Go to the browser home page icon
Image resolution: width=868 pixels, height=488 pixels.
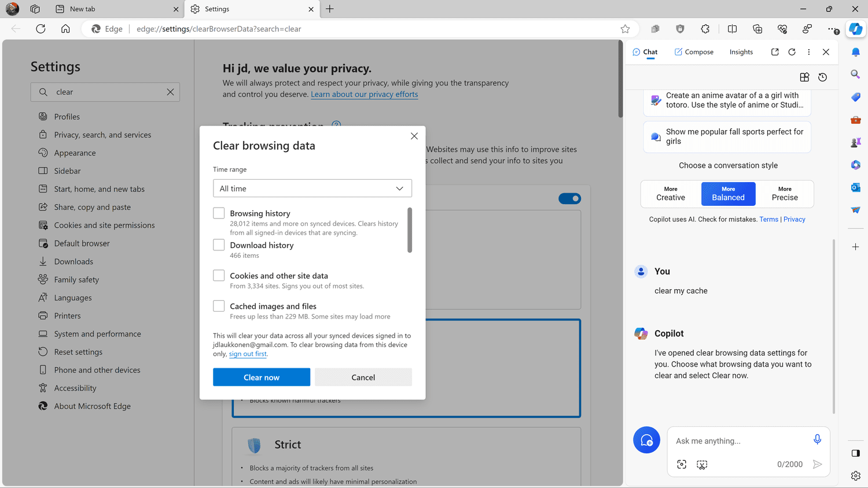click(65, 29)
